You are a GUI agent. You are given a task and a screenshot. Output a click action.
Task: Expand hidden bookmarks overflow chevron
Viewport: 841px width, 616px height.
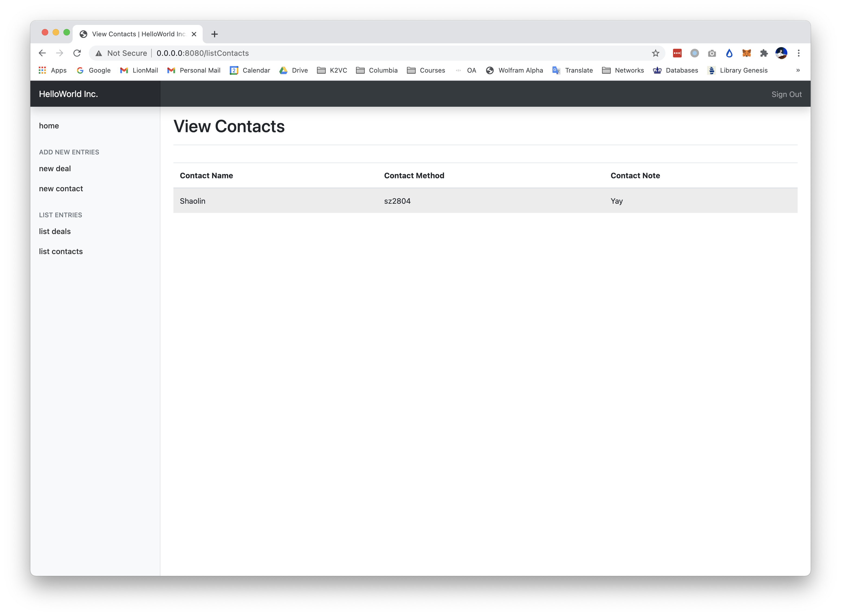(x=798, y=70)
